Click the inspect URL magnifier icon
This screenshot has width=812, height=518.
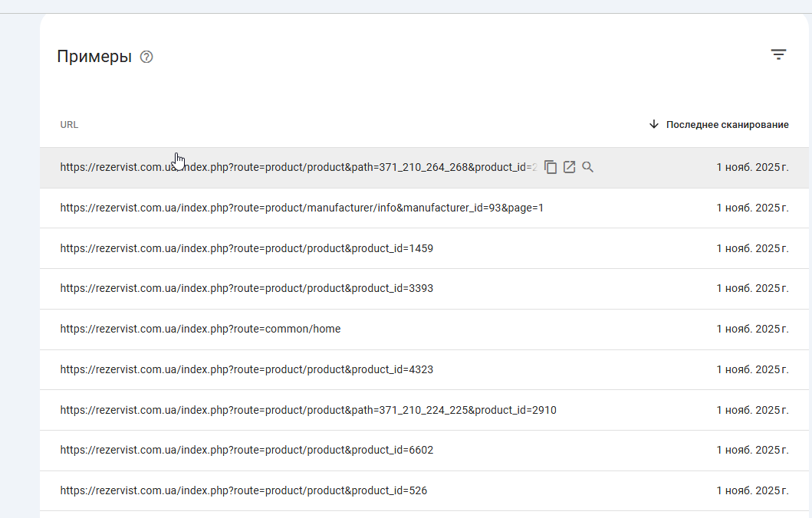tap(588, 167)
